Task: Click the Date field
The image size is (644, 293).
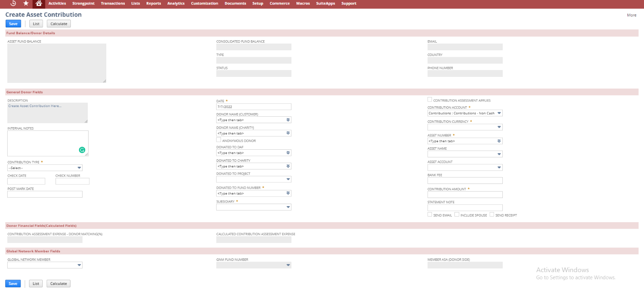Action: [x=254, y=107]
